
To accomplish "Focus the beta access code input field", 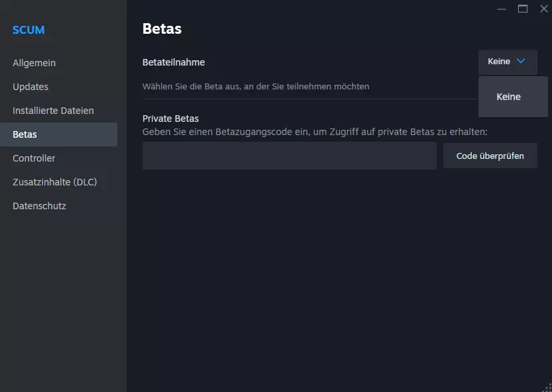I will pyautogui.click(x=289, y=156).
